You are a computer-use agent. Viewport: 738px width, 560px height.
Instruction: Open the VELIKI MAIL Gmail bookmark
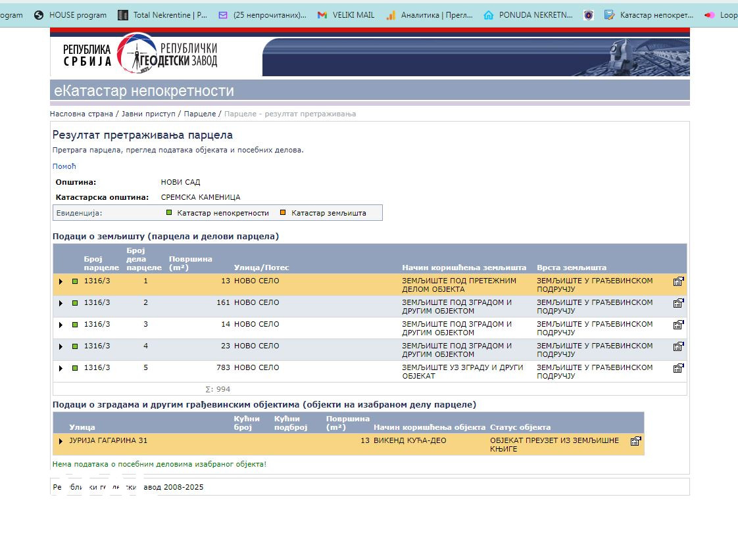point(346,15)
